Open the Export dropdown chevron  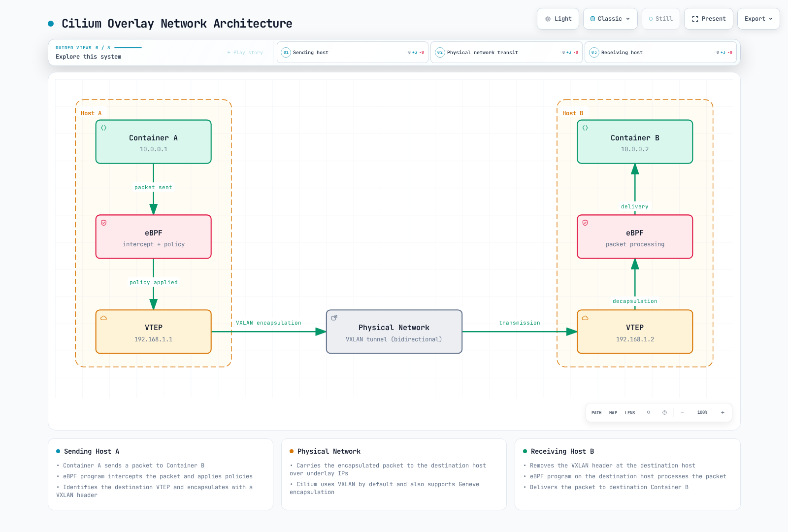771,19
